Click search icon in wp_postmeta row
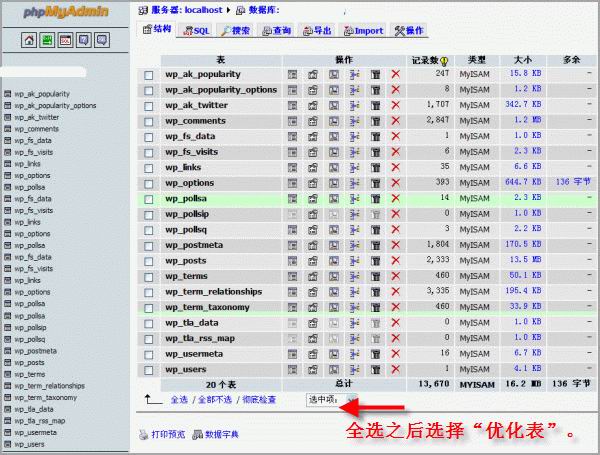Viewport: 600px width, 455px height. coord(334,245)
